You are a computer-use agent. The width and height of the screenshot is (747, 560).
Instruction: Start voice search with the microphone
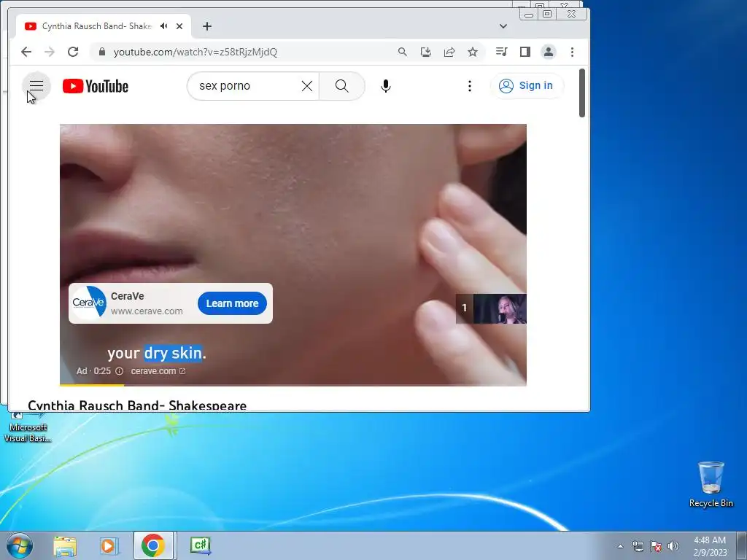(x=386, y=86)
